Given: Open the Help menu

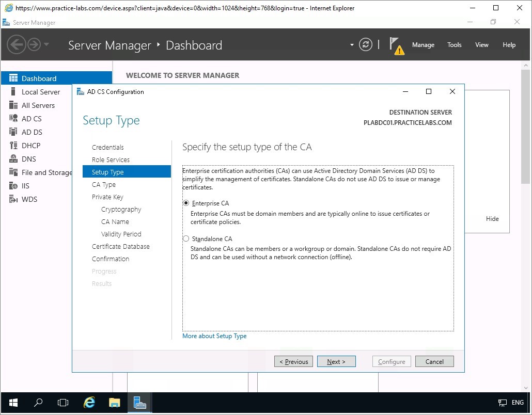Looking at the screenshot, I should click(509, 45).
